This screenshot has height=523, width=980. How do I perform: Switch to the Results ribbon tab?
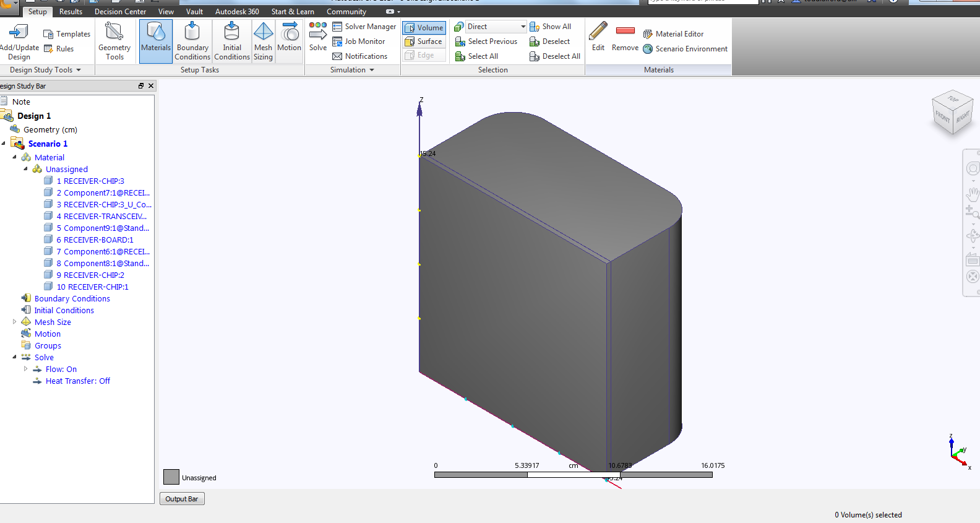pos(71,12)
